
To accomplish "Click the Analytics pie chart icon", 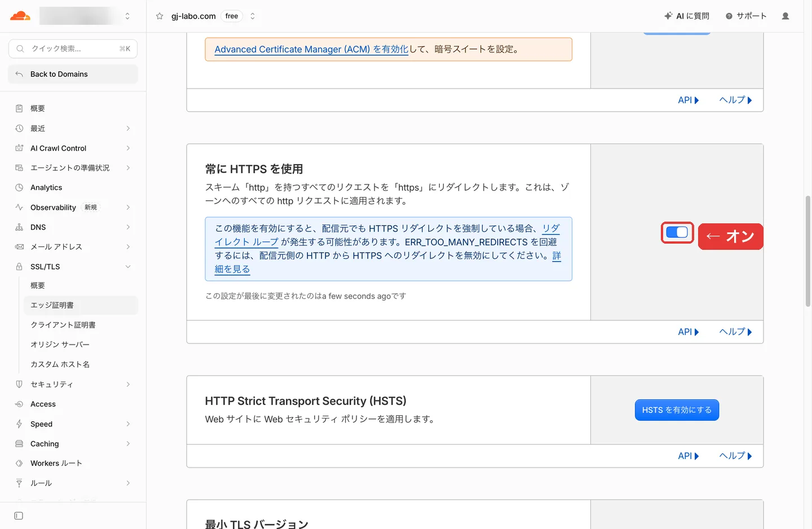I will click(x=19, y=188).
